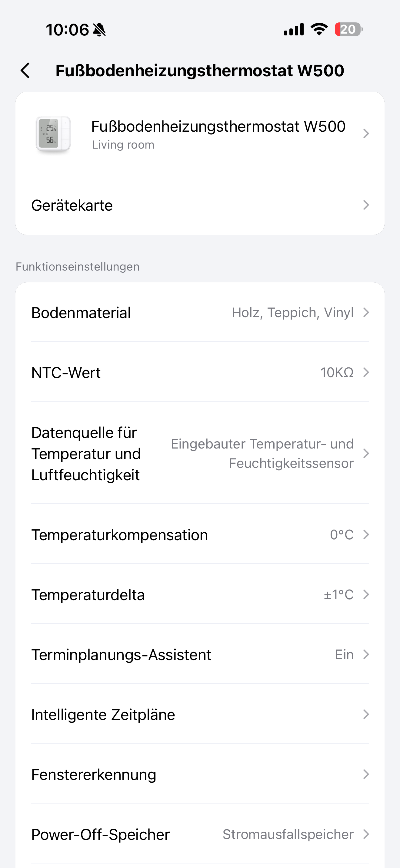
Task: Tap the thermostat device thumbnail image
Action: pos(53,134)
